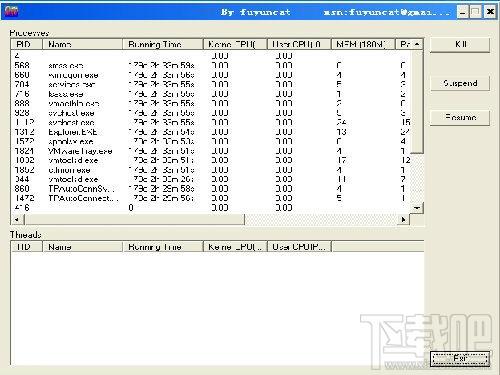Sort processes by Name column header
Image resolution: width=500 pixels, height=375 pixels.
point(82,44)
